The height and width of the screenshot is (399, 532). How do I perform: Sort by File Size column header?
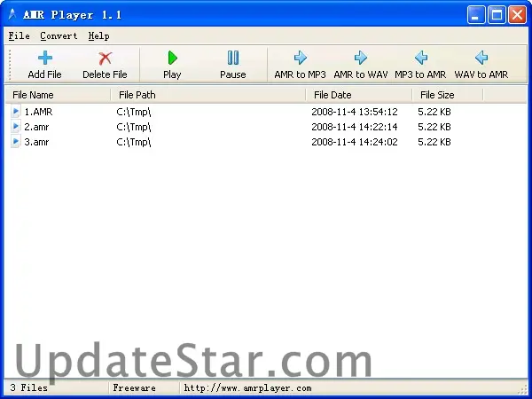(448, 95)
